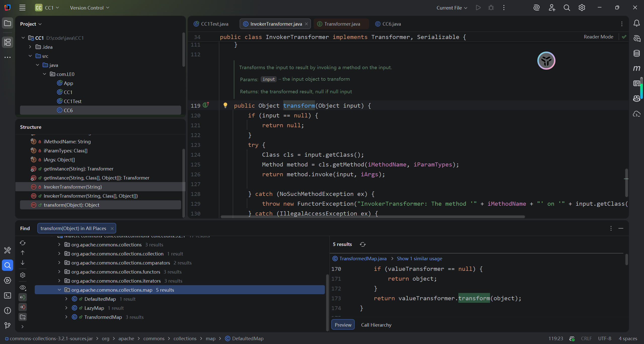The height and width of the screenshot is (344, 644).
Task: Open Terminal tool window icon
Action: tap(8, 295)
